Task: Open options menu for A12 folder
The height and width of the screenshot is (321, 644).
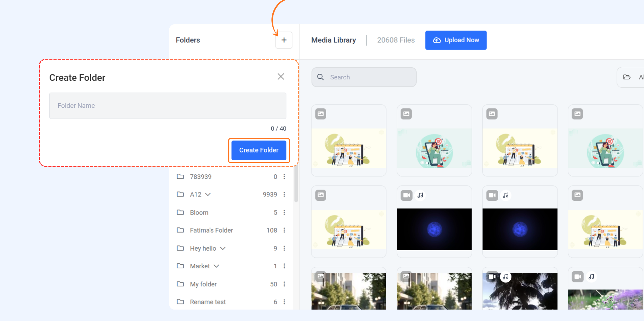Action: [x=284, y=194]
